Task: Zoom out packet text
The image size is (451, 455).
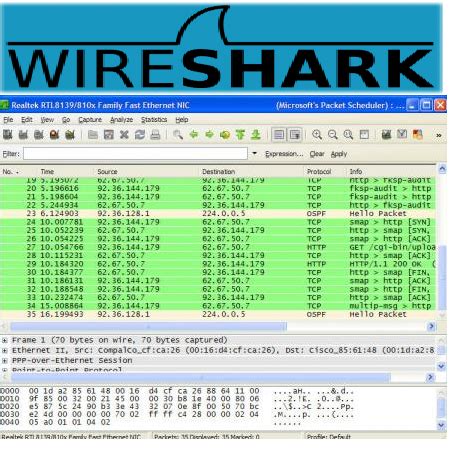Action: pyautogui.click(x=332, y=135)
